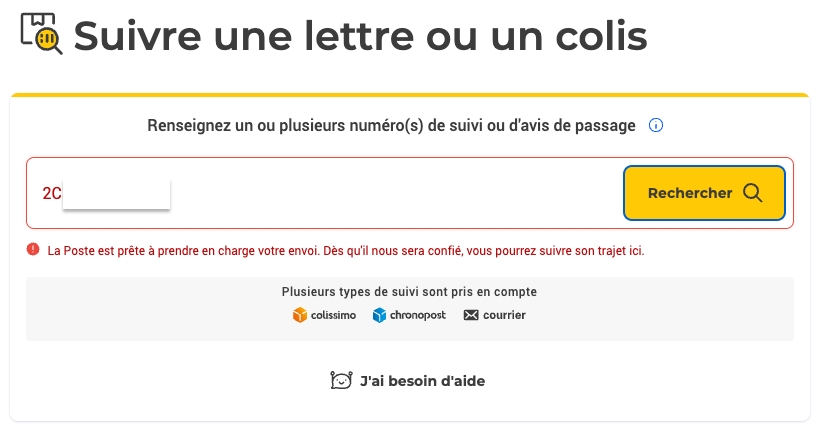This screenshot has width=821, height=431.
Task: Click the package tracking icon beside the heading
Action: [42, 34]
